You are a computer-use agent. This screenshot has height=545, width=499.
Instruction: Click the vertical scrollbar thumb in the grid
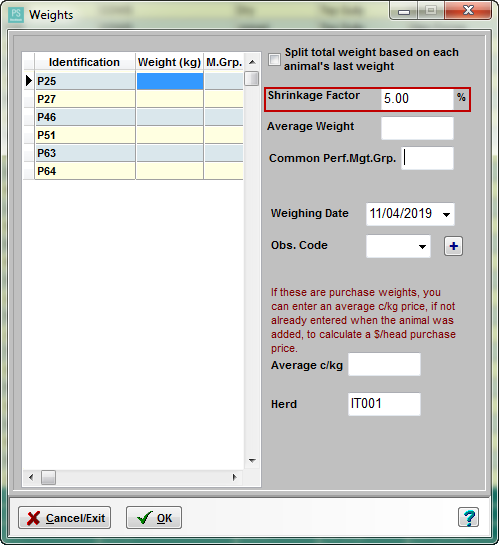pyautogui.click(x=251, y=78)
